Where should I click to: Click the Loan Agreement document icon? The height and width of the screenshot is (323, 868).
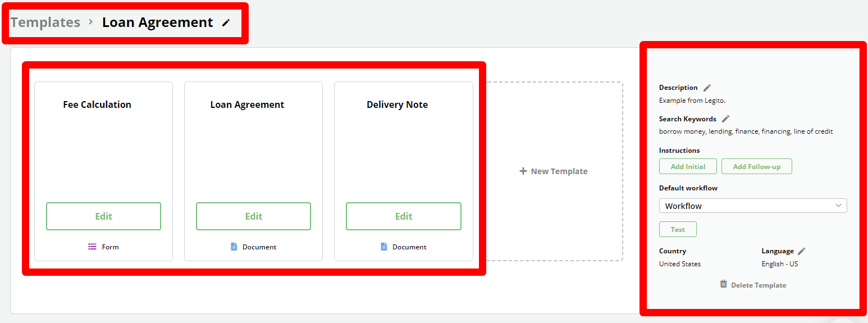[234, 247]
